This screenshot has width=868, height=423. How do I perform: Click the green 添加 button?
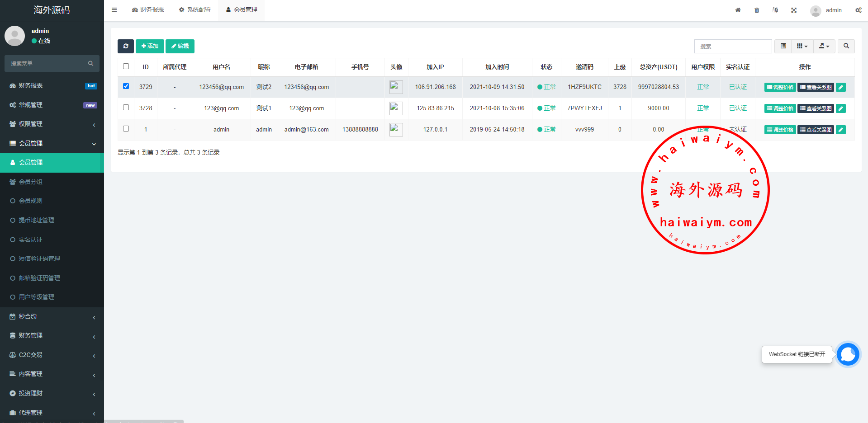coord(150,46)
